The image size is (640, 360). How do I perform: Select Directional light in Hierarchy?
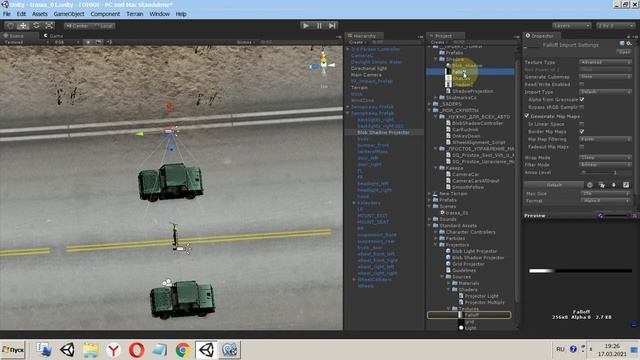369,69
